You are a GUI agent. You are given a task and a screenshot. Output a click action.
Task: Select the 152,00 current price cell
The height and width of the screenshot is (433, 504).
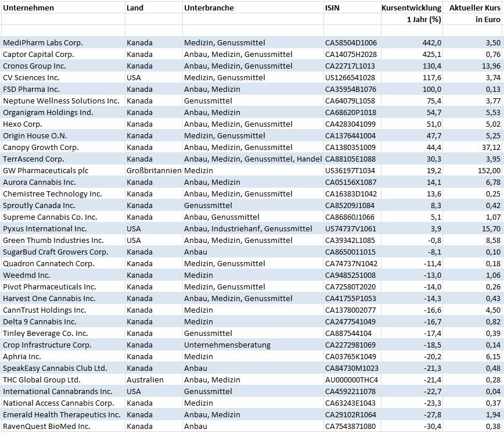click(x=473, y=170)
